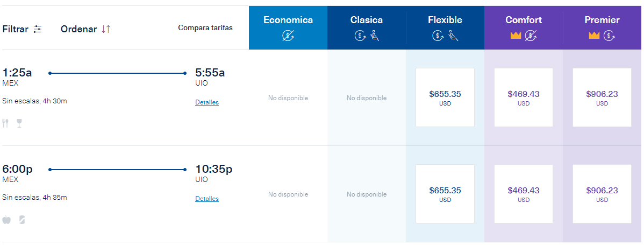Choose the $655.35 Flexible fare for 1:25a flight
Image resolution: width=644 pixels, height=245 pixels.
tap(445, 97)
